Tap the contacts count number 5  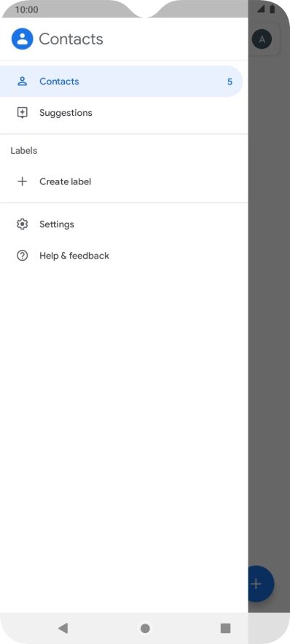230,82
